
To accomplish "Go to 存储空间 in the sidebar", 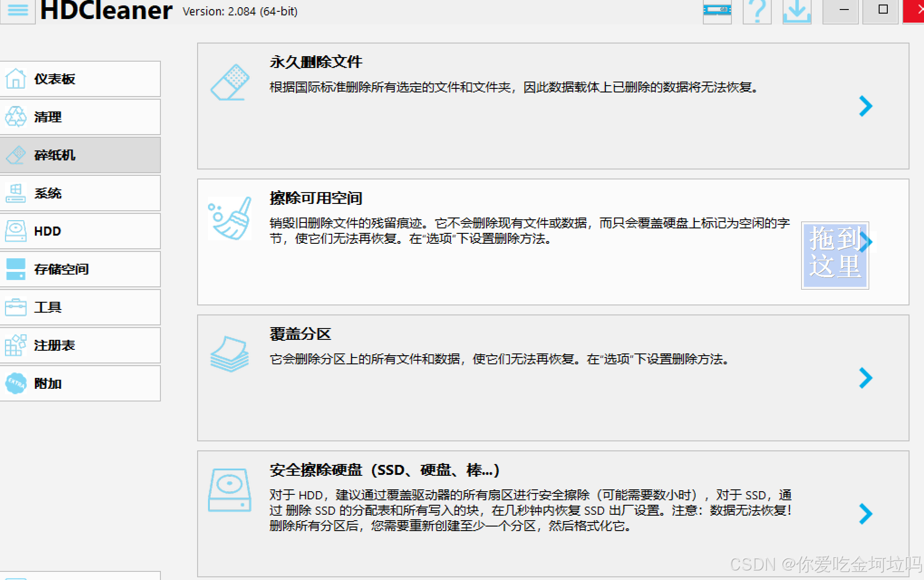I will [80, 269].
